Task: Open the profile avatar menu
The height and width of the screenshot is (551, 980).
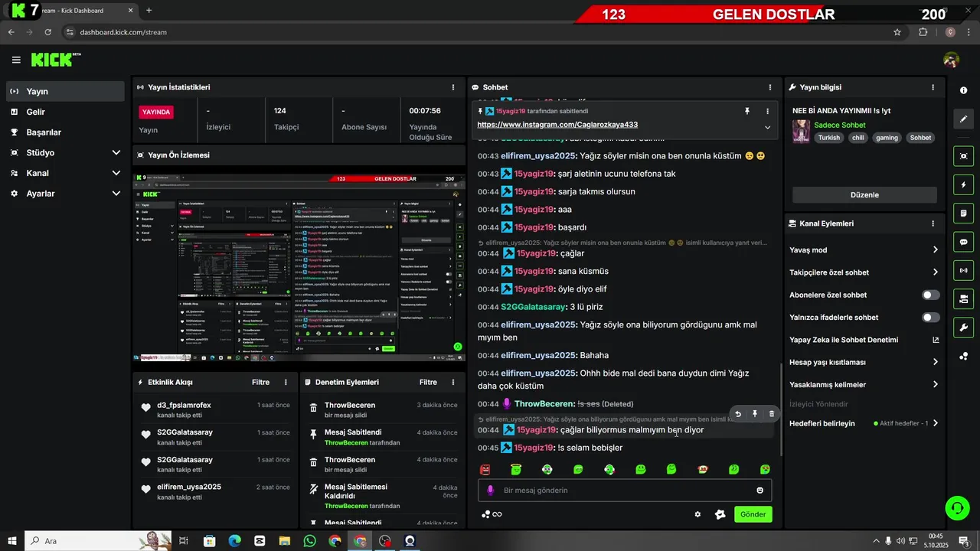Action: point(951,60)
